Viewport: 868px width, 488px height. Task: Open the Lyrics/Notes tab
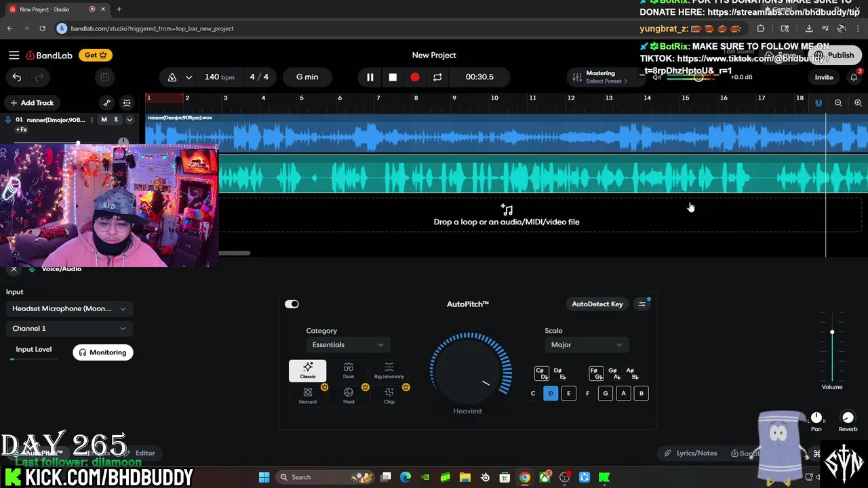691,453
